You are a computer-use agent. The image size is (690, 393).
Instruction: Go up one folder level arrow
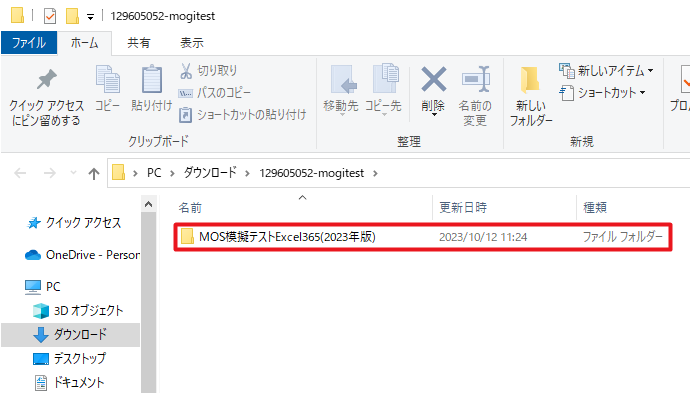coord(94,173)
